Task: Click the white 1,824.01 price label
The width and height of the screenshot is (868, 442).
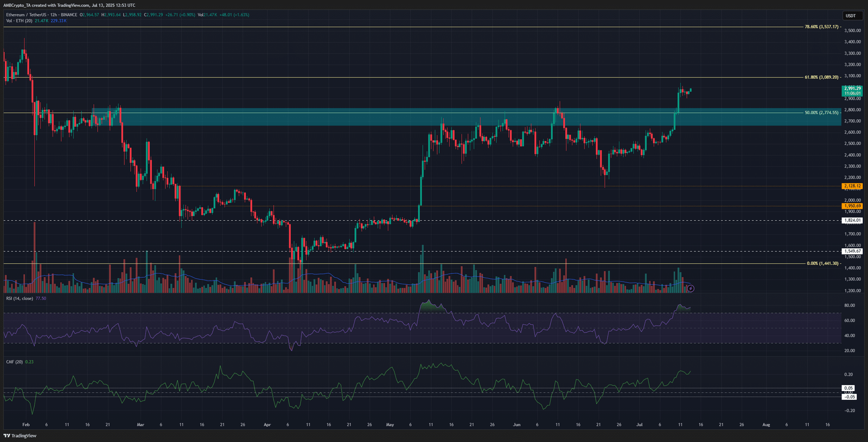Action: point(852,220)
